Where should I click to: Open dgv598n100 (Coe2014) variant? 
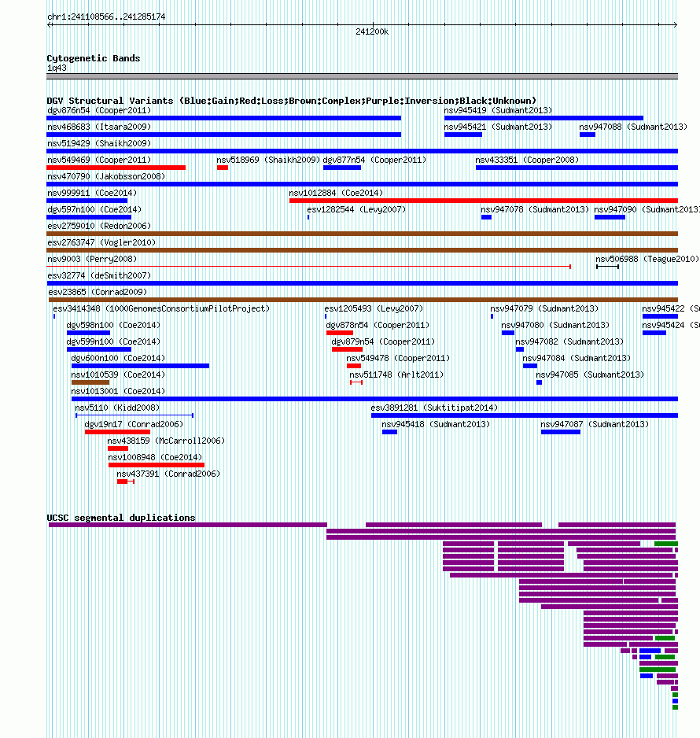point(113,325)
